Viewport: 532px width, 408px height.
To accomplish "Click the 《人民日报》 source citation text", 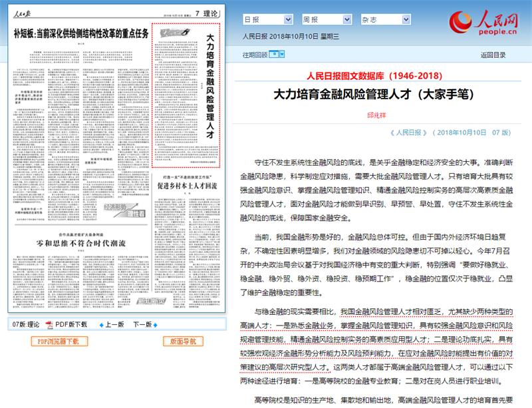I will pos(408,133).
